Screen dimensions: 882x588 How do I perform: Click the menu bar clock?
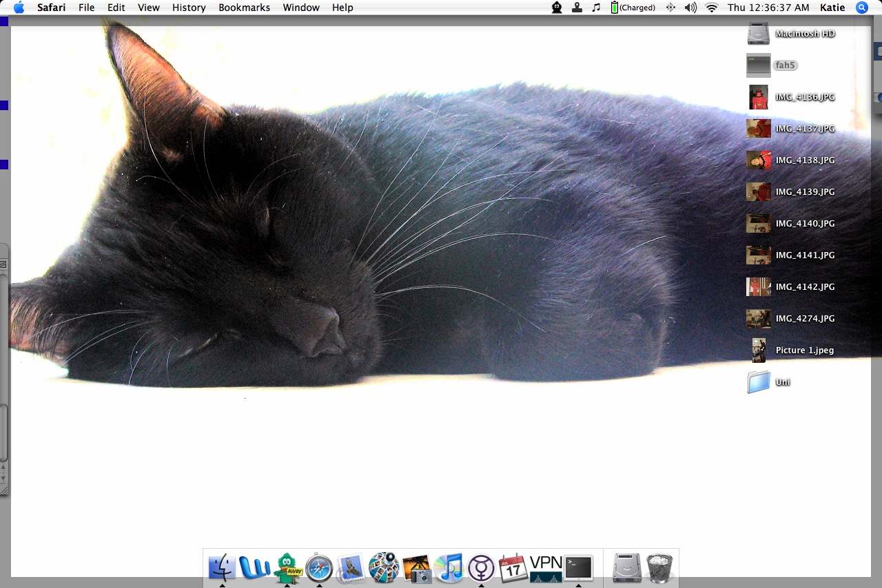coord(768,8)
